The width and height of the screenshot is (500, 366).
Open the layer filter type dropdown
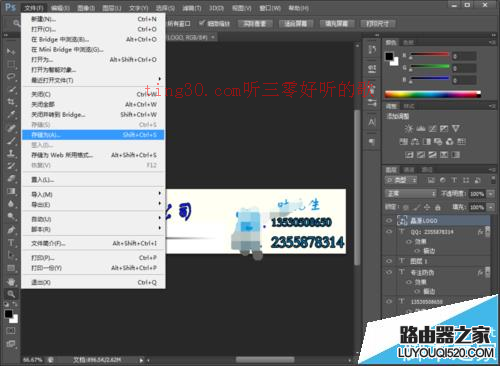(x=401, y=180)
